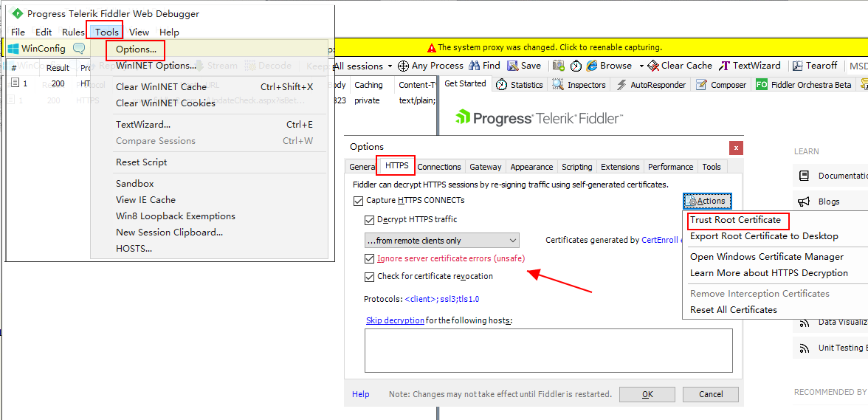This screenshot has width=868, height=420.
Task: Switch to Performance tab in Options
Action: point(670,167)
